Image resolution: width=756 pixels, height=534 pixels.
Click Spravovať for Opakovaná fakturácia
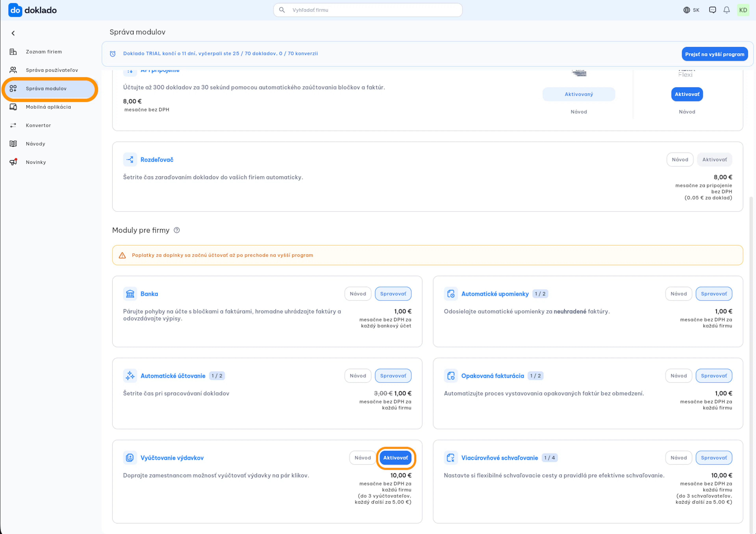tap(714, 376)
